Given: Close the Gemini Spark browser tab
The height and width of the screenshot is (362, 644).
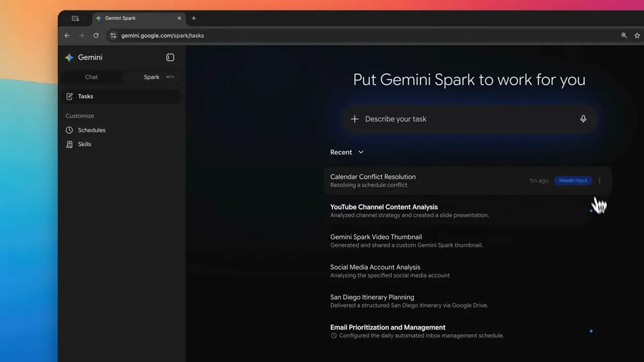Looking at the screenshot, I should click(180, 18).
